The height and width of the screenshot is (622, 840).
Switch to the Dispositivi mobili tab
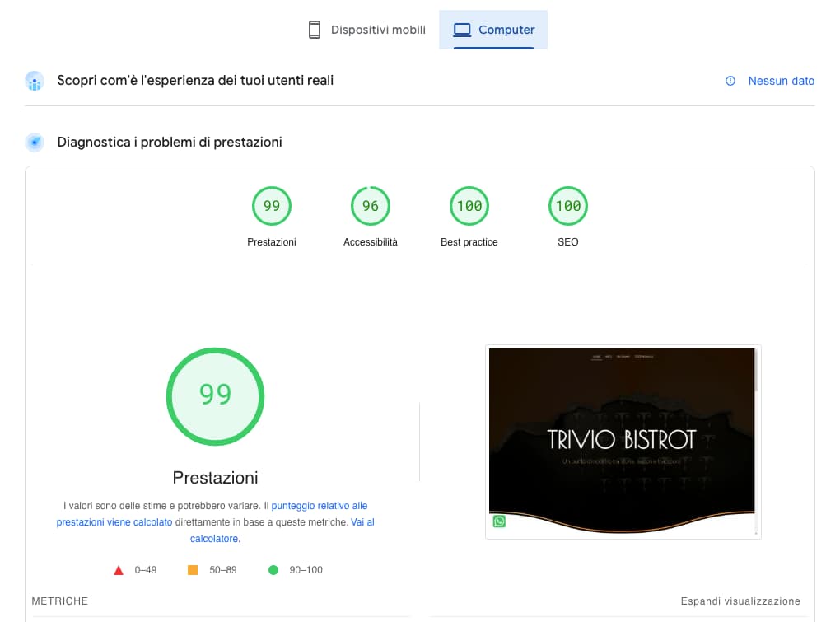(367, 30)
